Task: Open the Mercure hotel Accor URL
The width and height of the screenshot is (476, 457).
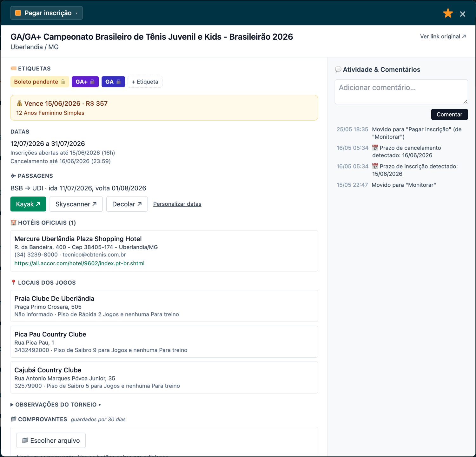Action: [79, 263]
